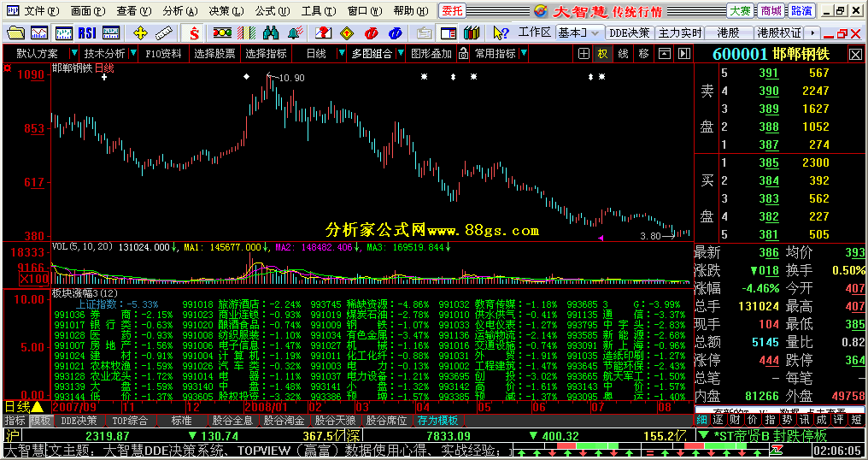
Task: Click the yellow diamond arrow icon
Action: 347,33
